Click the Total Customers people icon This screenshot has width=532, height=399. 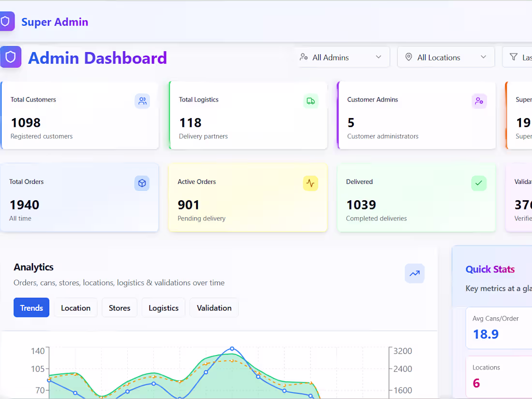pos(142,101)
